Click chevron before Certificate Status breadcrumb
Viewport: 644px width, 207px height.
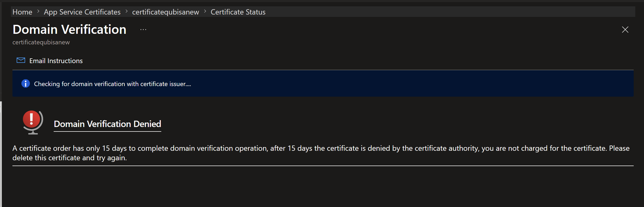click(x=205, y=12)
